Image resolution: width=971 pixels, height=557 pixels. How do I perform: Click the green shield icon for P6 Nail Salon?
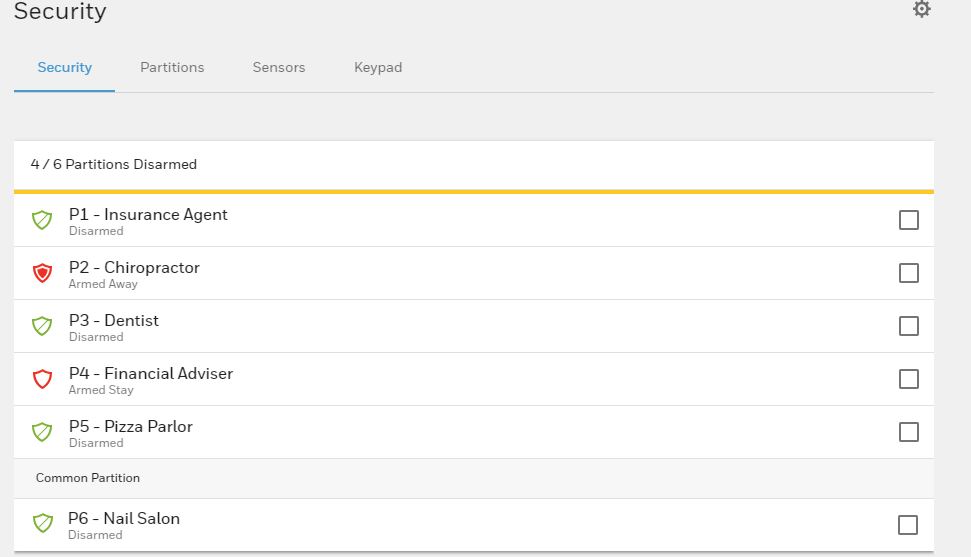click(x=43, y=524)
